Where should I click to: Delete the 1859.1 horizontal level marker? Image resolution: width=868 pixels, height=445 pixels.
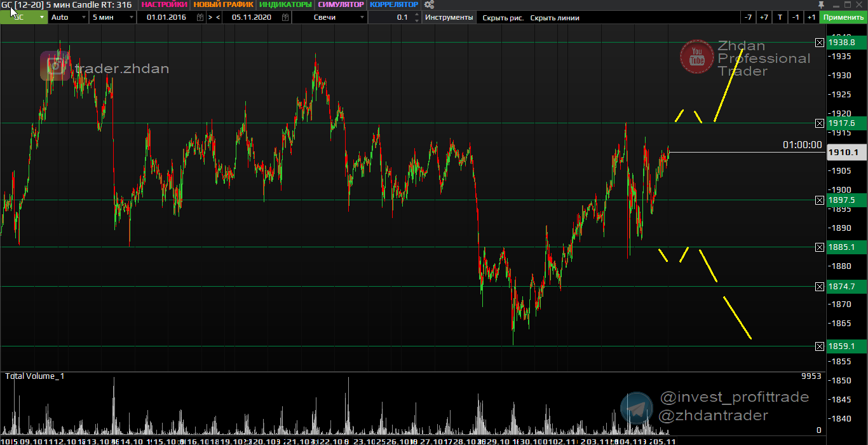click(820, 346)
